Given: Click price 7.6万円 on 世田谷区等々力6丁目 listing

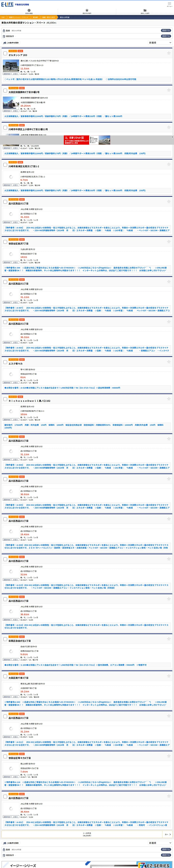Looking at the screenshot, I should [24, 772].
